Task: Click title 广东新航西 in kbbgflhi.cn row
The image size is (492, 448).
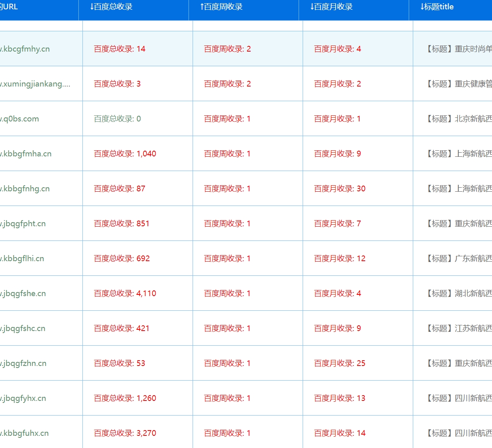Action: pyautogui.click(x=458, y=258)
